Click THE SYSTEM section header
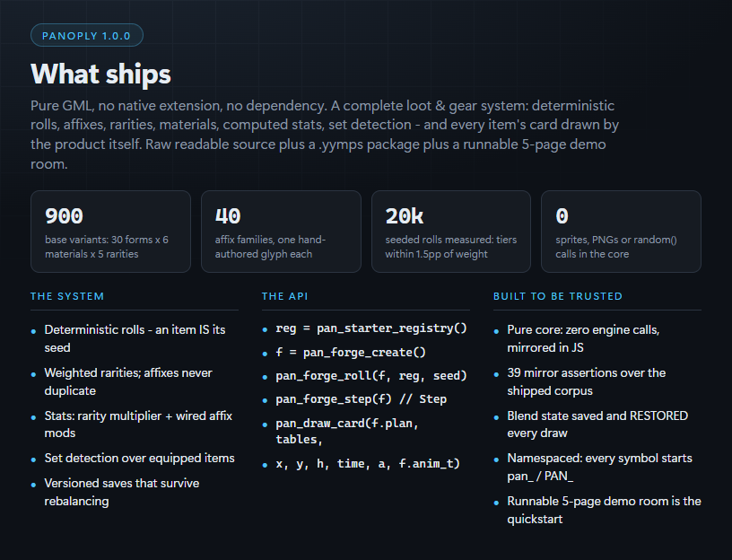Screen dimensions: 732x560 coord(67,296)
